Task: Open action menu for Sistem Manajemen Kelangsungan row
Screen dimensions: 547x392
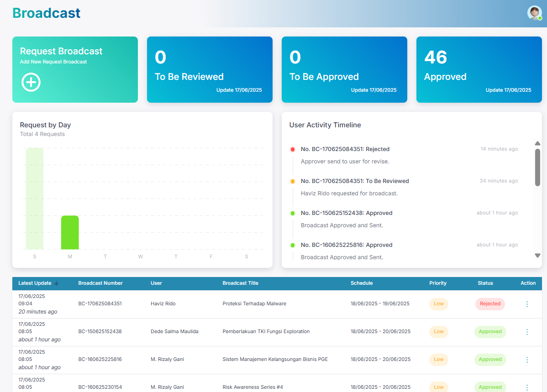Action: pos(527,360)
